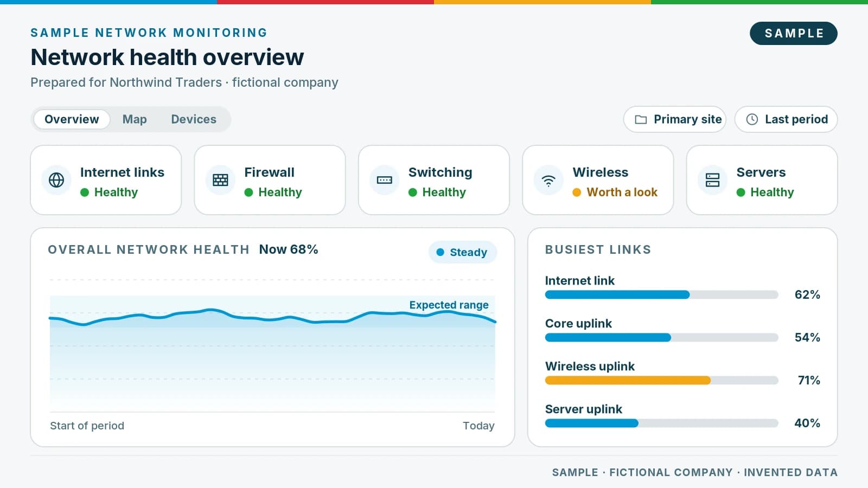This screenshot has width=868, height=488.
Task: Click the Wi-Fi icon on Wireless card
Action: tap(548, 181)
